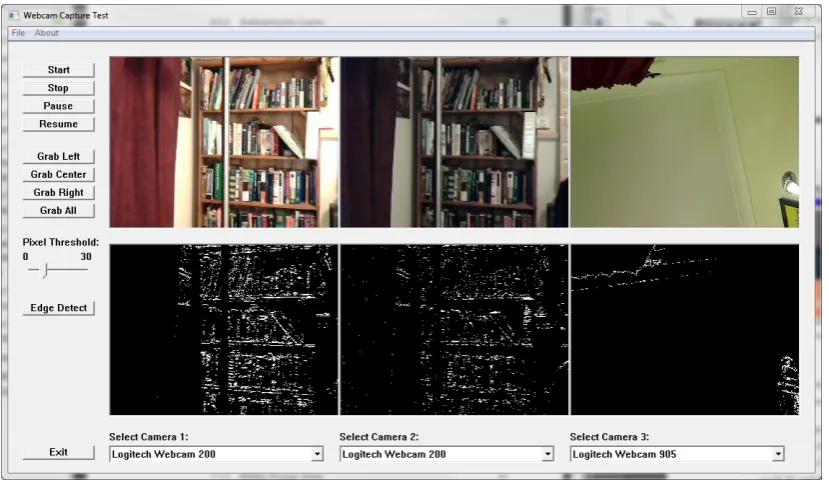Viewport: 829px width, 488px height.
Task: Grab the right camera frame
Action: pos(58,192)
